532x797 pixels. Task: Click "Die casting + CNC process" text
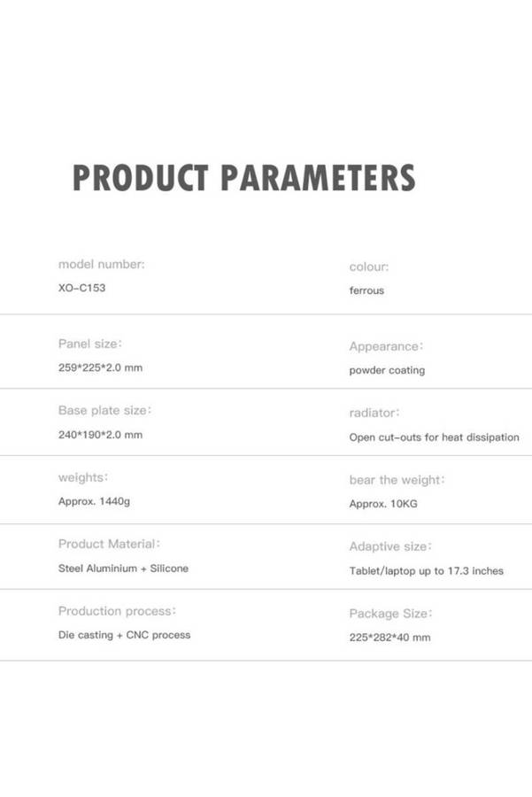coord(124,635)
